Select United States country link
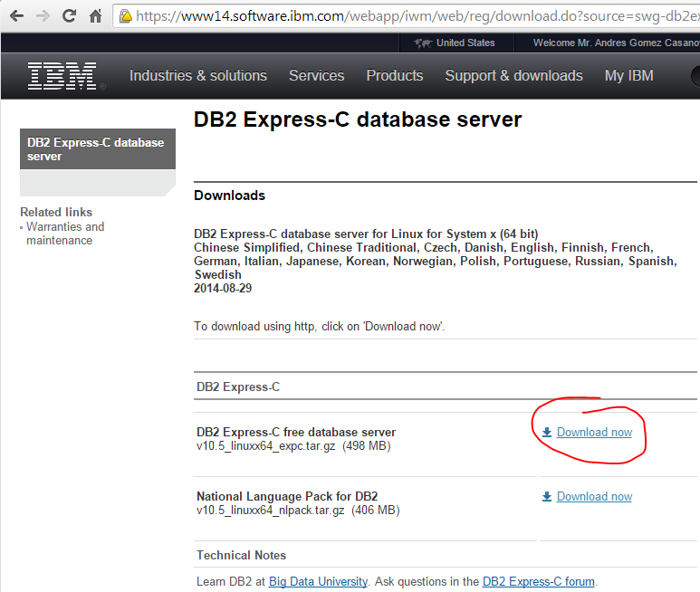 tap(465, 43)
